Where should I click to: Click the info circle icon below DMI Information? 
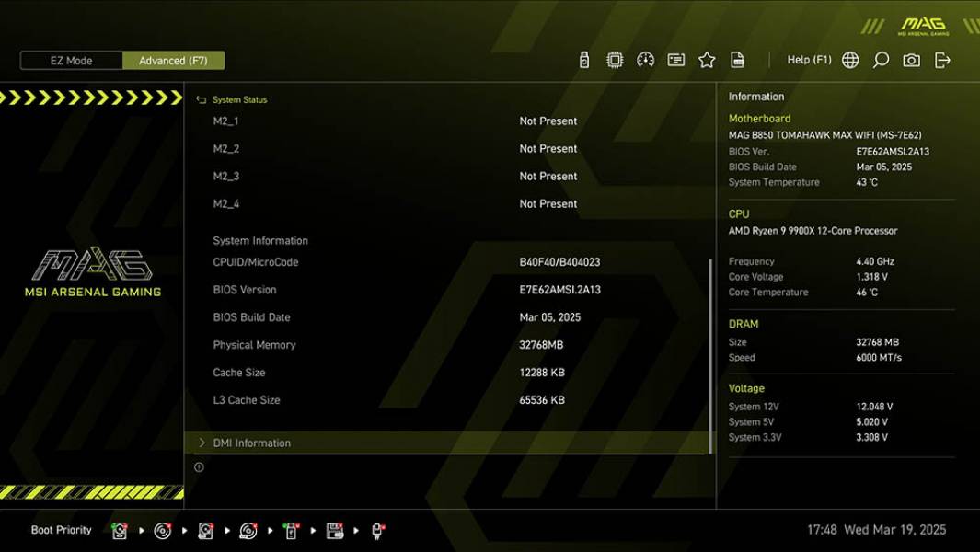(199, 467)
